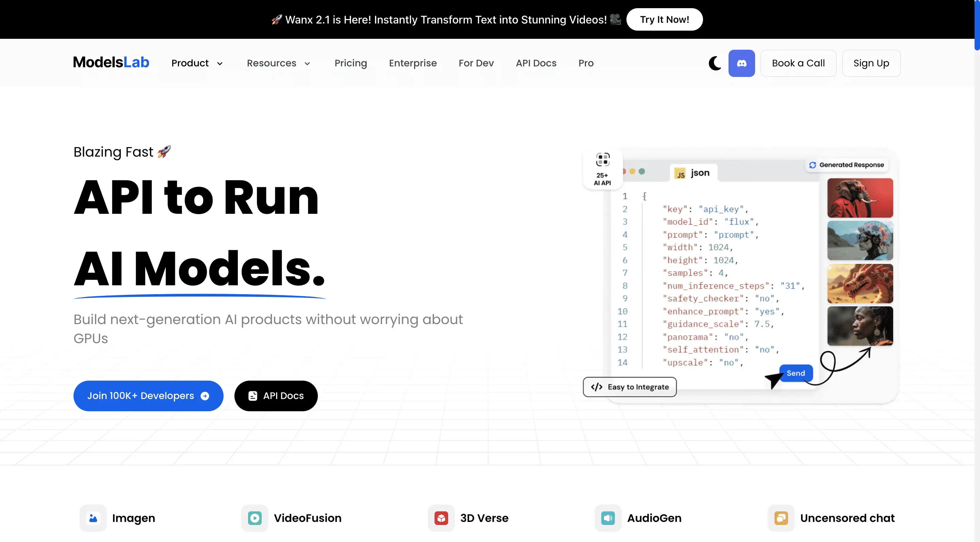Screen dimensions: 980x542
Task: Expand the Resources dropdown menu
Action: tap(278, 63)
